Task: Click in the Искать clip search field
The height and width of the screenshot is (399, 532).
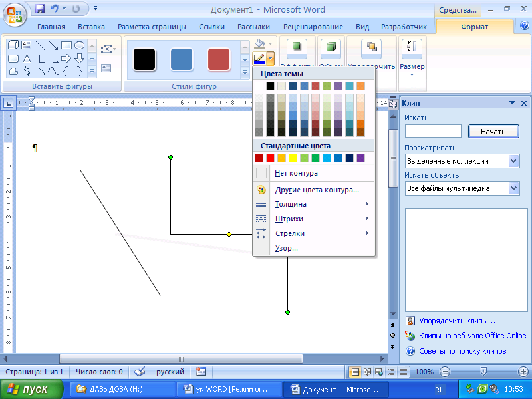Action: click(433, 131)
